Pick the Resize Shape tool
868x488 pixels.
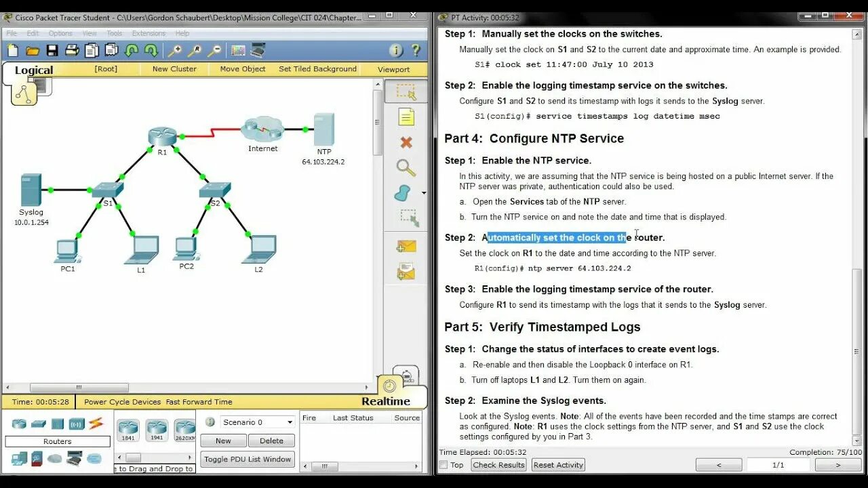click(409, 218)
